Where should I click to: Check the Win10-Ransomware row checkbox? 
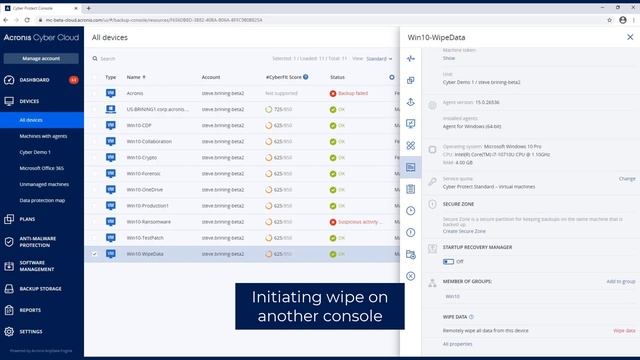[95, 222]
